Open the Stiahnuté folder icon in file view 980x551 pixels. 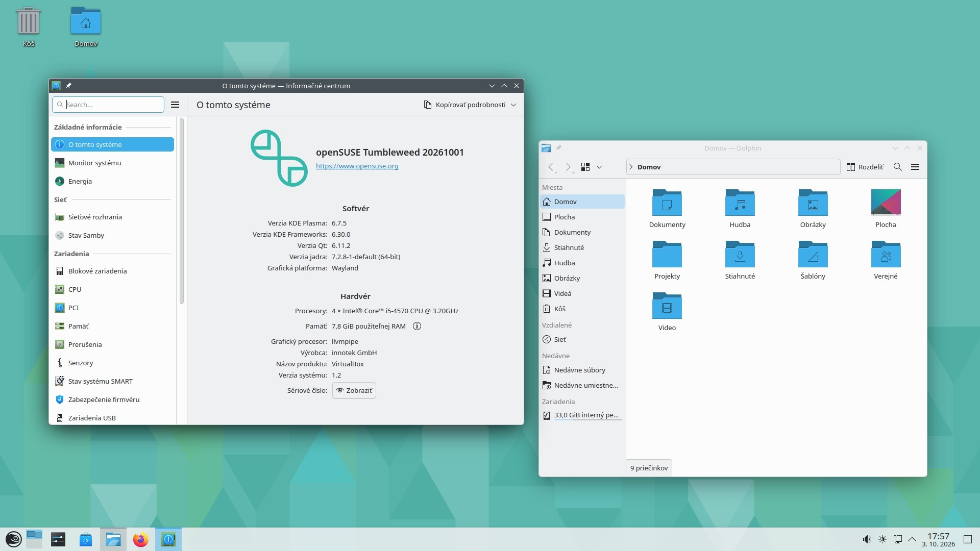click(740, 260)
